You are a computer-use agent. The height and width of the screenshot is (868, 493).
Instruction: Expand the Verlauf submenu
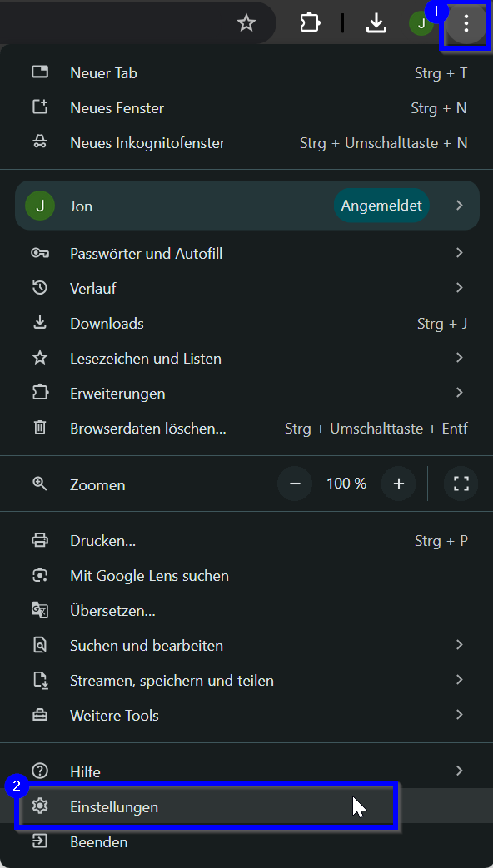pos(247,289)
